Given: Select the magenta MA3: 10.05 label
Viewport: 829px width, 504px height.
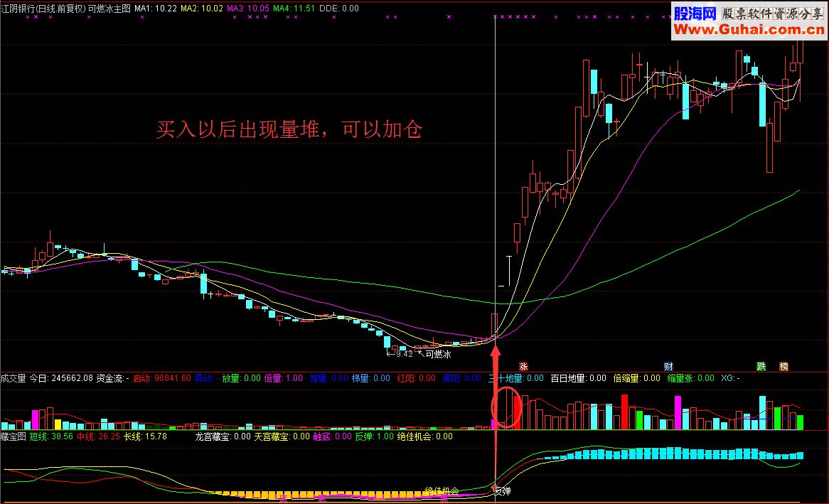Looking at the screenshot, I should (x=248, y=9).
